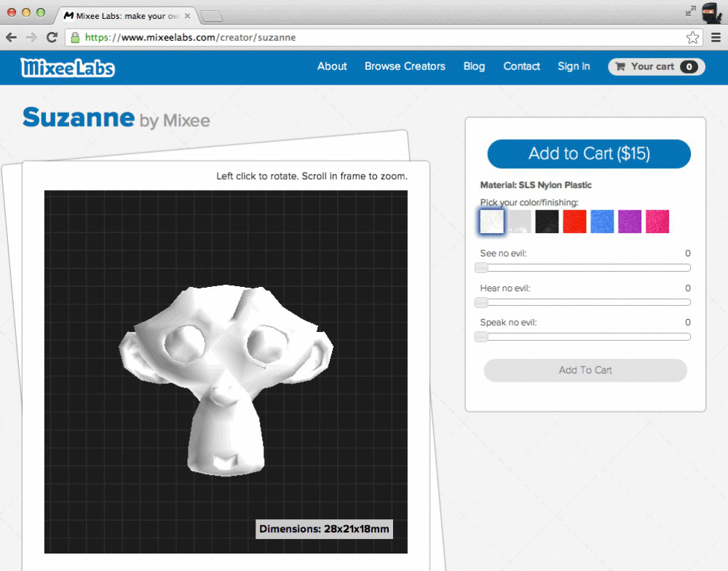Click the gray Add To Cart button

click(585, 370)
